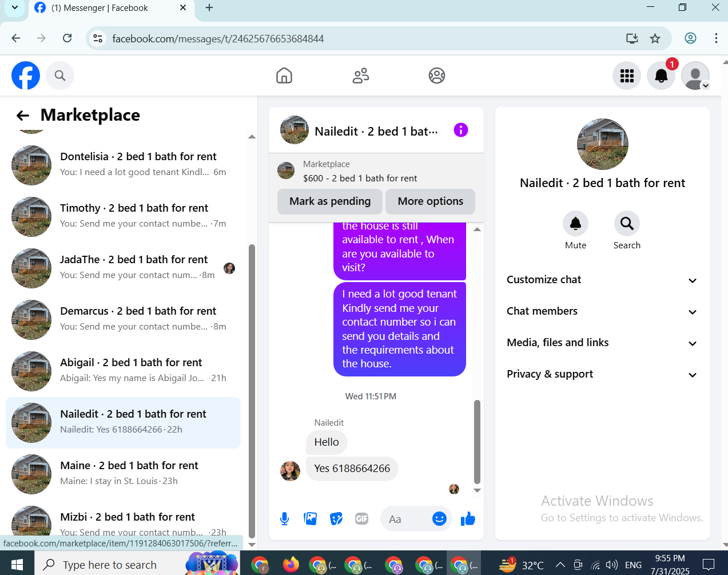728x575 pixels.
Task: Open the notifications bell icon
Action: click(661, 76)
